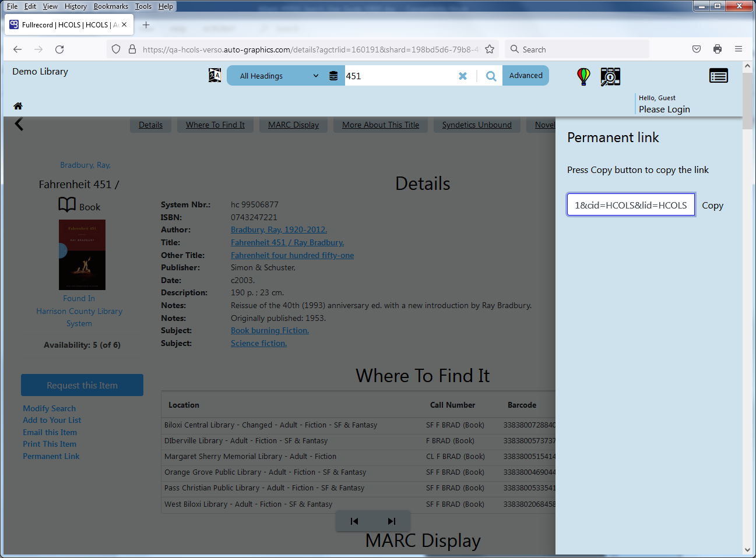The image size is (756, 558).
Task: Click Request this Item button
Action: point(82,385)
